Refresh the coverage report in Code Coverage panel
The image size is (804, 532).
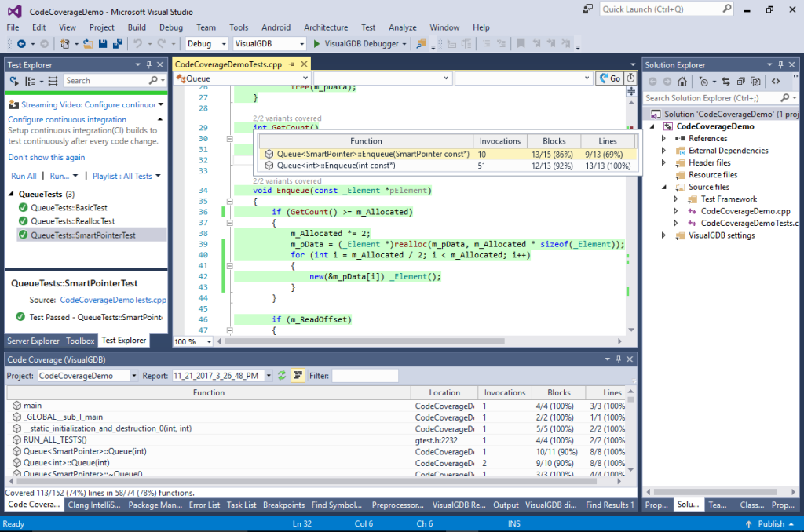pos(282,375)
